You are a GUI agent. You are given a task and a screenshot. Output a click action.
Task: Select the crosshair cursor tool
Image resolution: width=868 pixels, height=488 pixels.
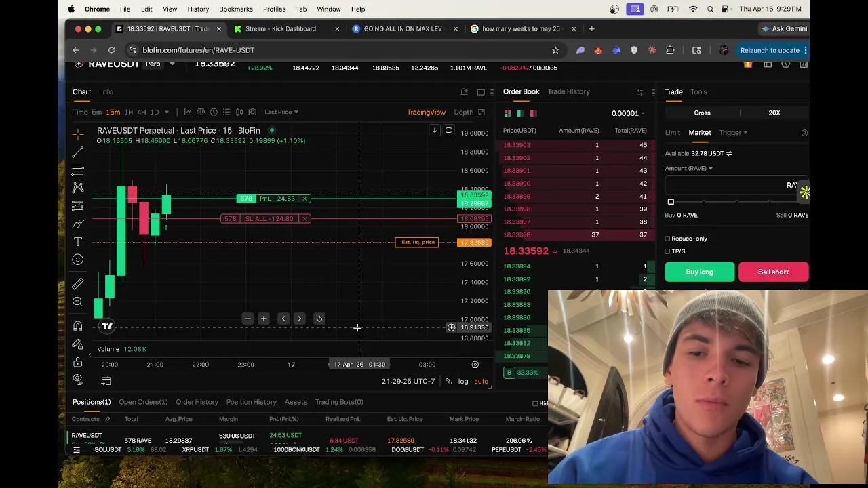[x=78, y=134]
